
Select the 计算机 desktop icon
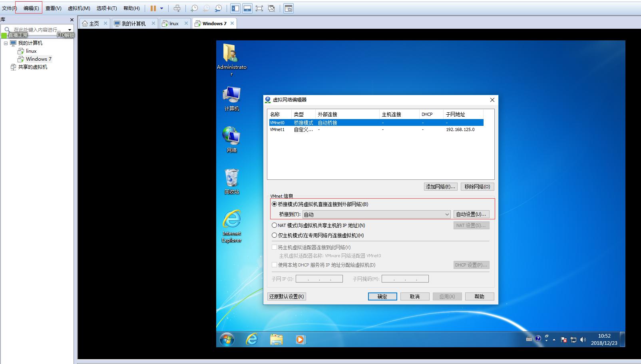click(x=231, y=99)
